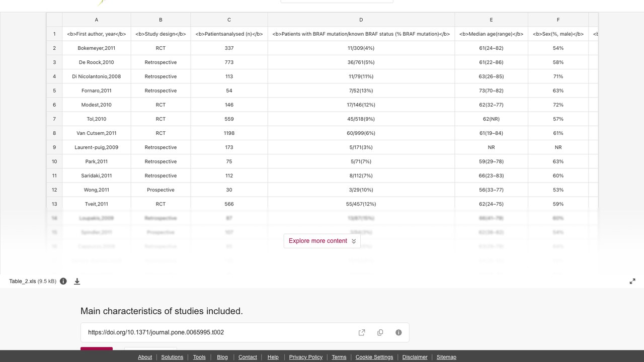Open the Disclaimer footer link

(x=415, y=357)
